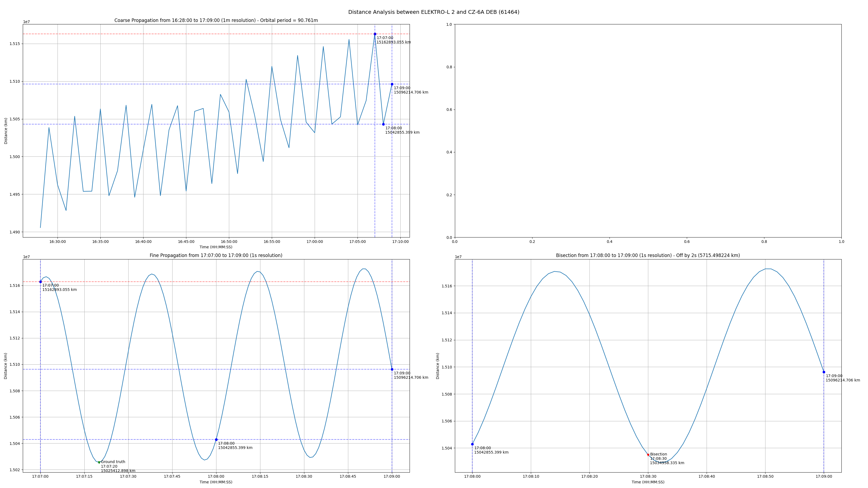Viewport: 868px width, 488px height.
Task: Click the 17:08:00 blue dot in fine propagation plot
Action: click(216, 439)
